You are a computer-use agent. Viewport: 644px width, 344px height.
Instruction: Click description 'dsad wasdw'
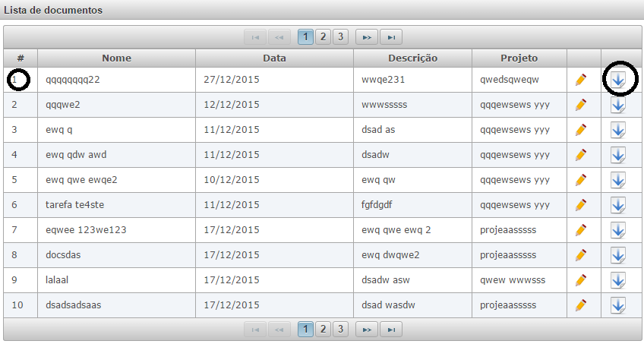[x=388, y=305]
